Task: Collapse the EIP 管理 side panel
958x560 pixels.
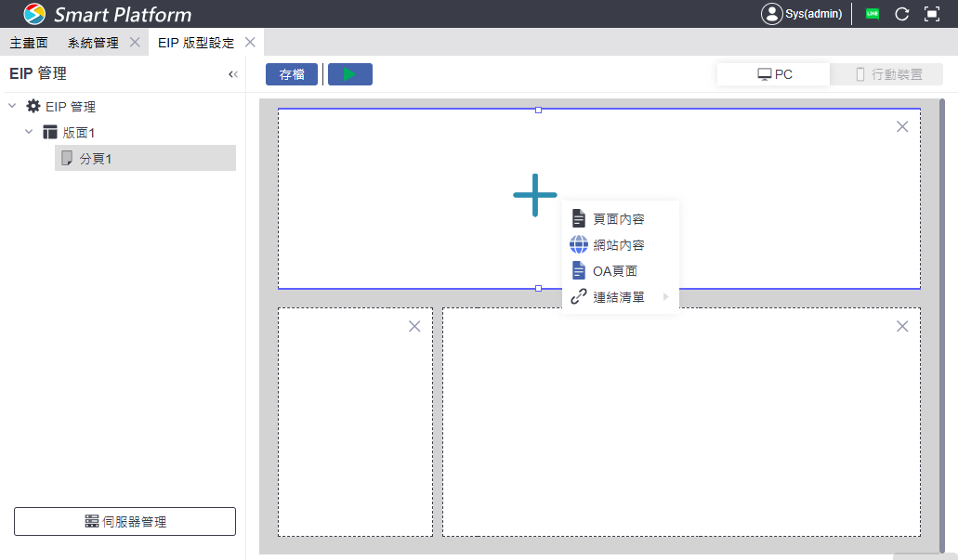Action: coord(232,74)
